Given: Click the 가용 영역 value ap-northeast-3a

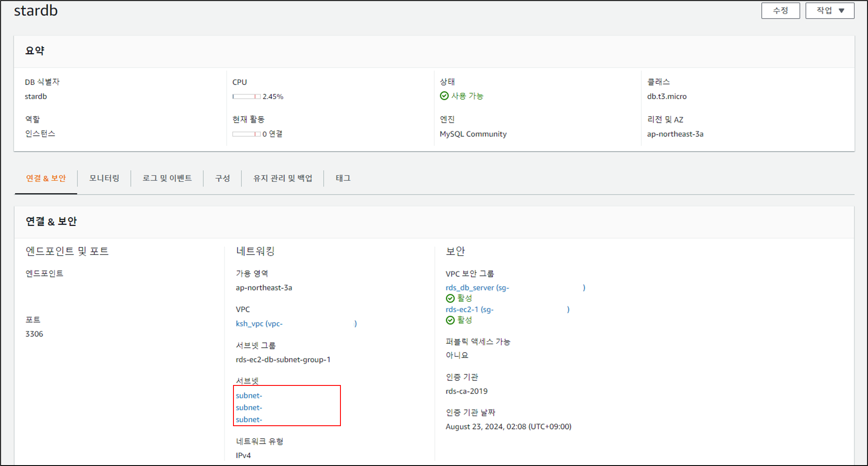Looking at the screenshot, I should 264,288.
